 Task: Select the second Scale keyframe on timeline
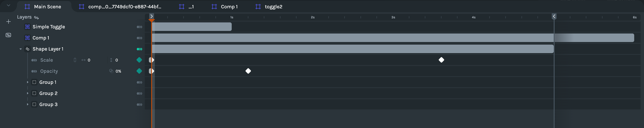(441, 60)
